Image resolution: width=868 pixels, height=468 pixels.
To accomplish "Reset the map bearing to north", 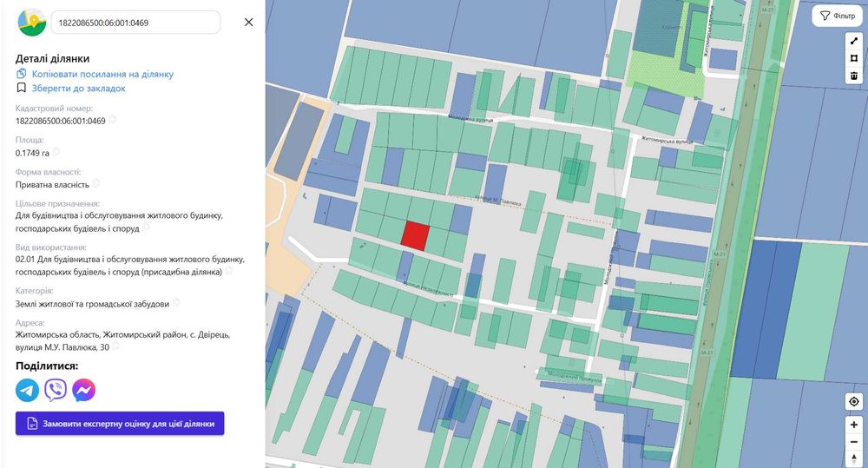I will tap(854, 458).
